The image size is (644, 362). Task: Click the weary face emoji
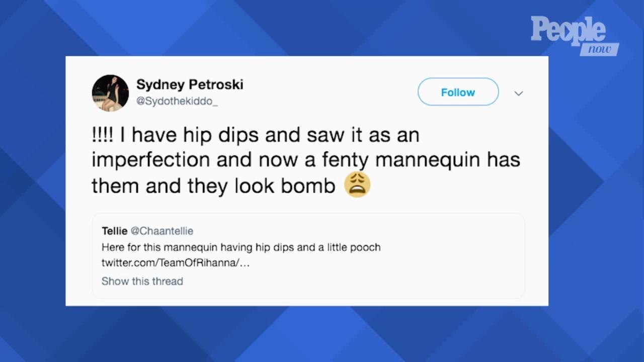pyautogui.click(x=357, y=185)
